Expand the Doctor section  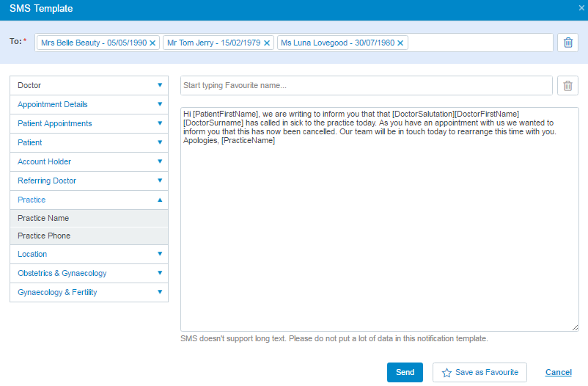pos(89,85)
